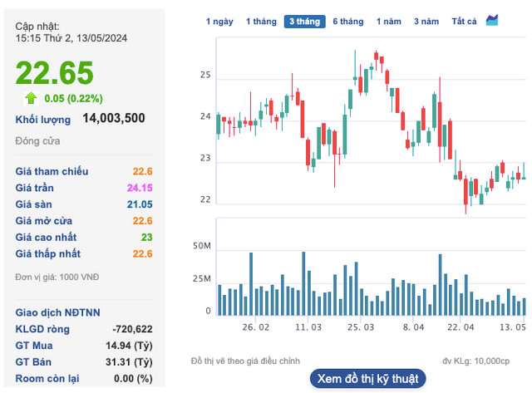This screenshot has width=532, height=393.
Task: Click the trading volume 14,003,500
Action: click(114, 119)
